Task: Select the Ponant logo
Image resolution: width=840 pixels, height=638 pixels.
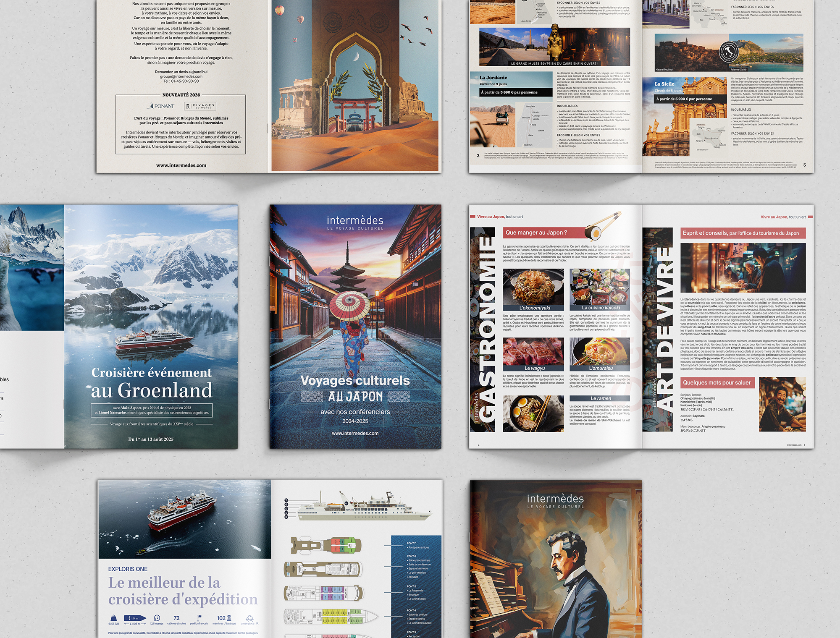Action: point(160,106)
